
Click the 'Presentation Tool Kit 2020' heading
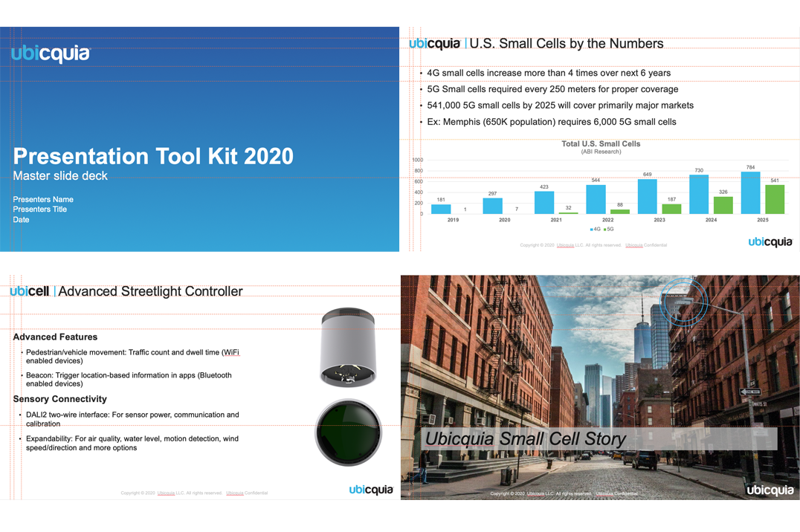pyautogui.click(x=153, y=156)
